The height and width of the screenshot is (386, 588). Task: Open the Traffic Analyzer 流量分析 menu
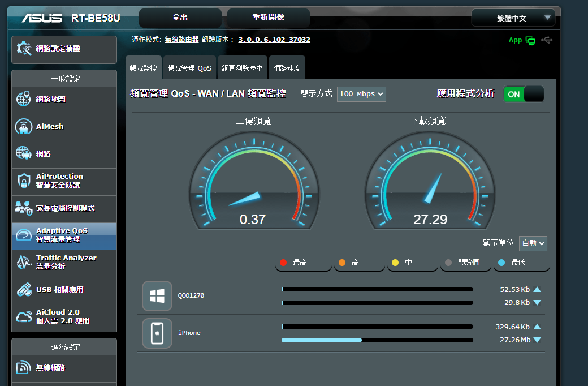[x=64, y=263]
